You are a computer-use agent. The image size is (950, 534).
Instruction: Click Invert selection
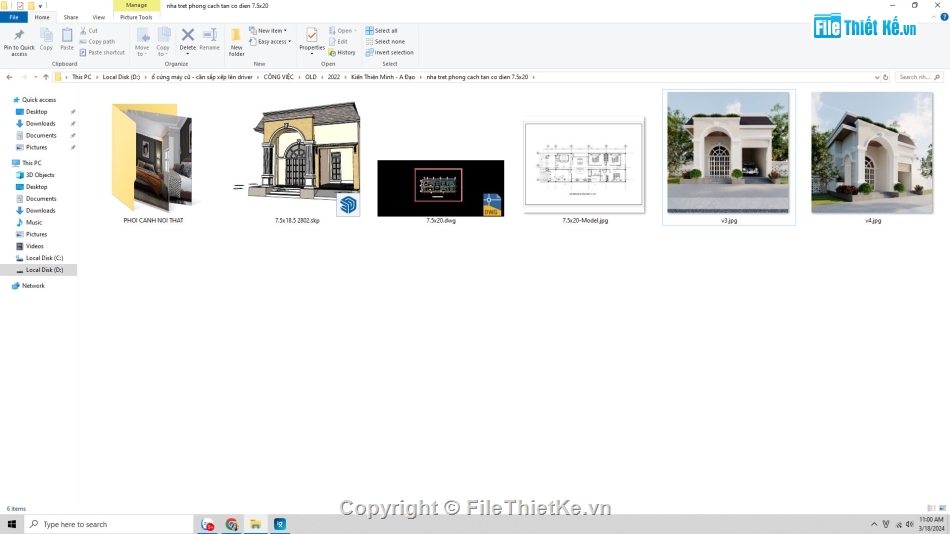pos(390,52)
